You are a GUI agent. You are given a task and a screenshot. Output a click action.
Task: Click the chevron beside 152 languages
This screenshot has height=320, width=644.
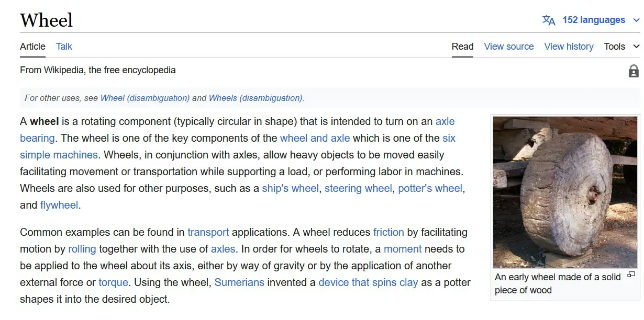636,20
